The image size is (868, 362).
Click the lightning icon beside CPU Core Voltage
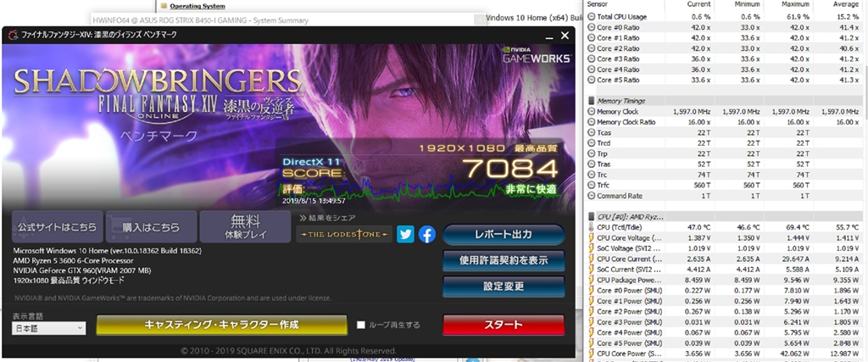pos(592,238)
